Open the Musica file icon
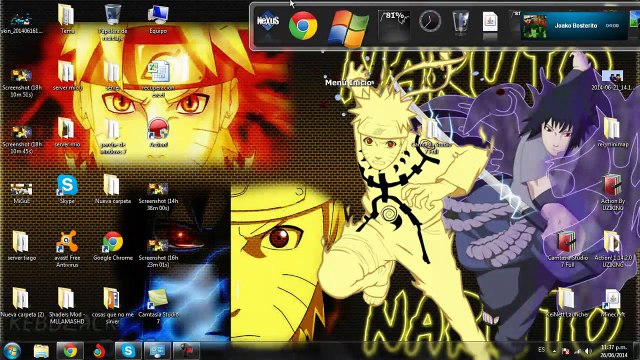The image size is (640, 360). coord(21,193)
